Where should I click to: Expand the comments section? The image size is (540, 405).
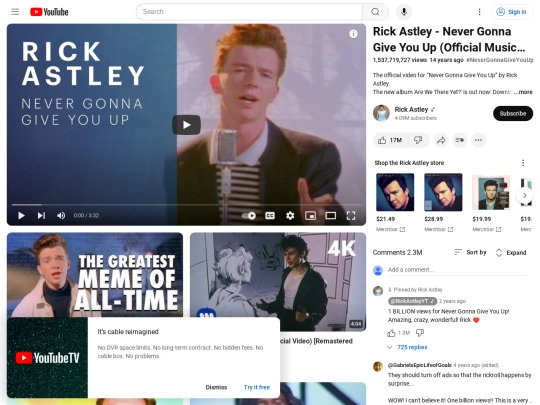click(511, 252)
